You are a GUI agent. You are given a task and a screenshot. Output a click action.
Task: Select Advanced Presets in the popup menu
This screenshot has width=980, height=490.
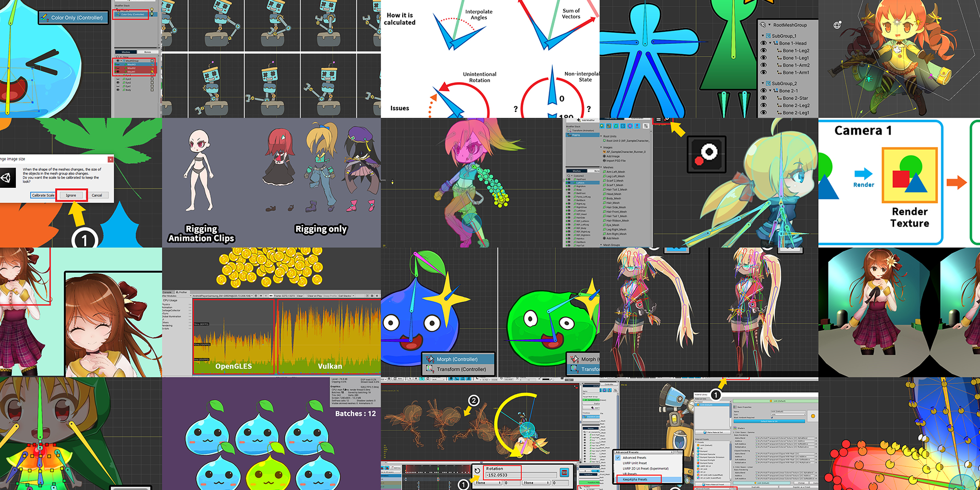point(634,458)
